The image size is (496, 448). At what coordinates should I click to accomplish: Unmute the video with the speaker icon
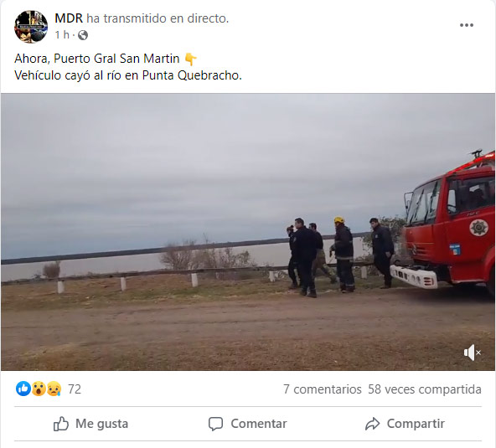(x=472, y=353)
